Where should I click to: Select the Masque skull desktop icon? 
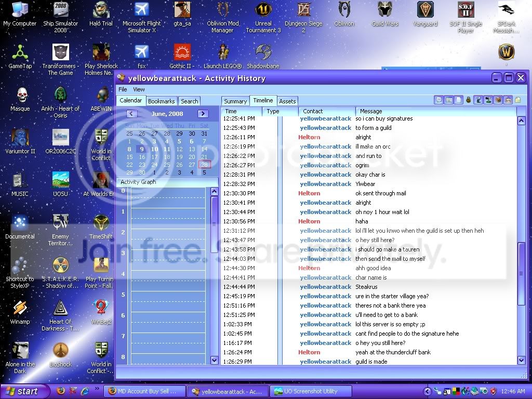point(20,99)
